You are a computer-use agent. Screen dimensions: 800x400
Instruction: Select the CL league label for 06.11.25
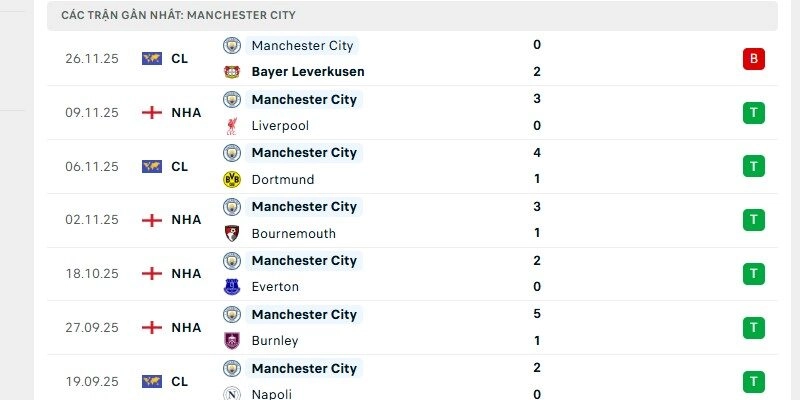coord(180,166)
